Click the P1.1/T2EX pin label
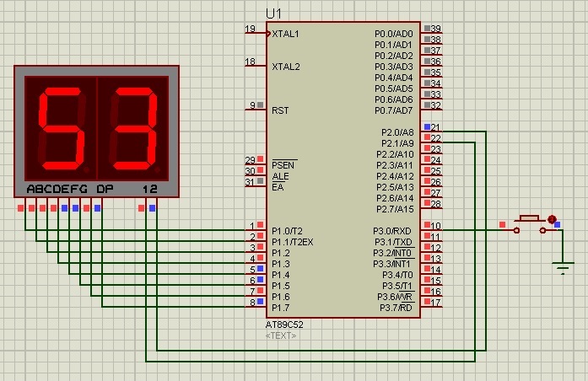 coord(293,242)
